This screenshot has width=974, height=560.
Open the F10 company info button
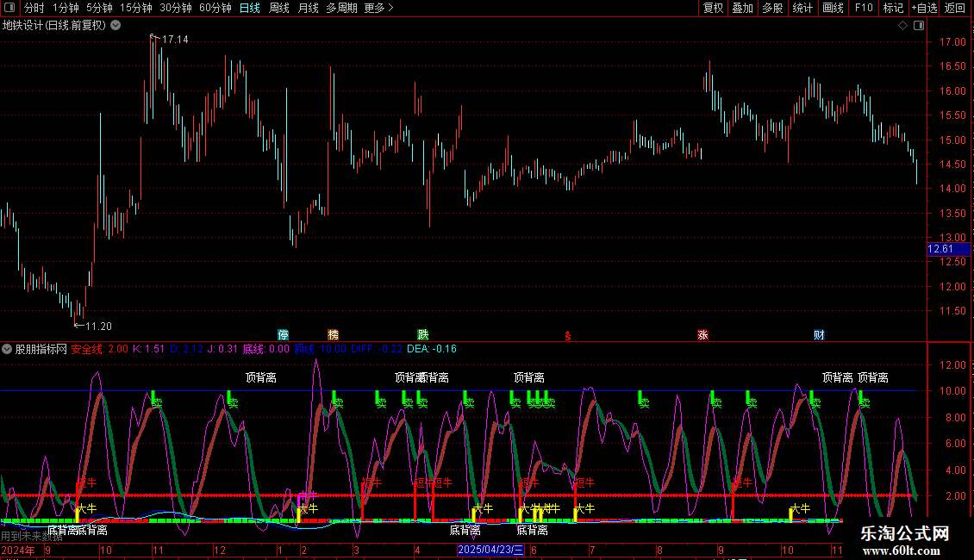[x=863, y=8]
